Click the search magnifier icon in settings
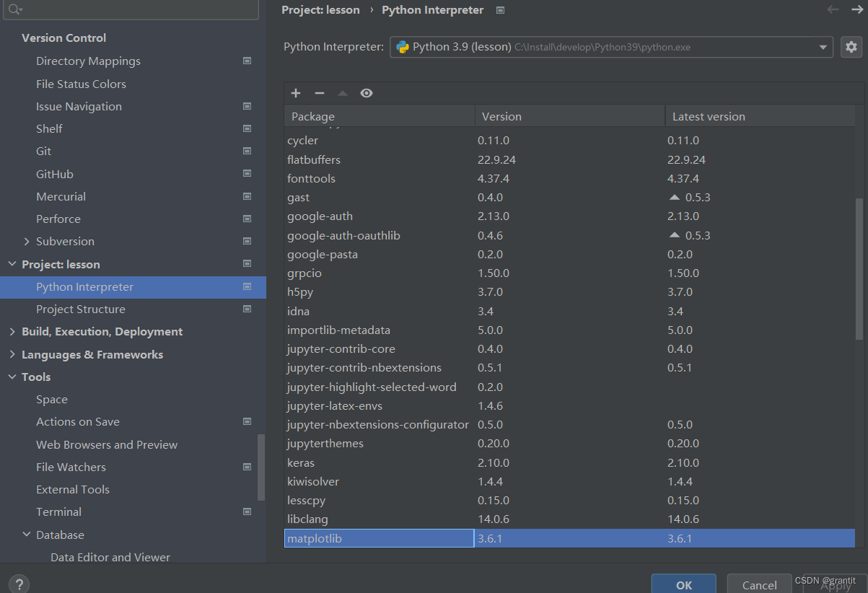The image size is (868, 593). [14, 9]
